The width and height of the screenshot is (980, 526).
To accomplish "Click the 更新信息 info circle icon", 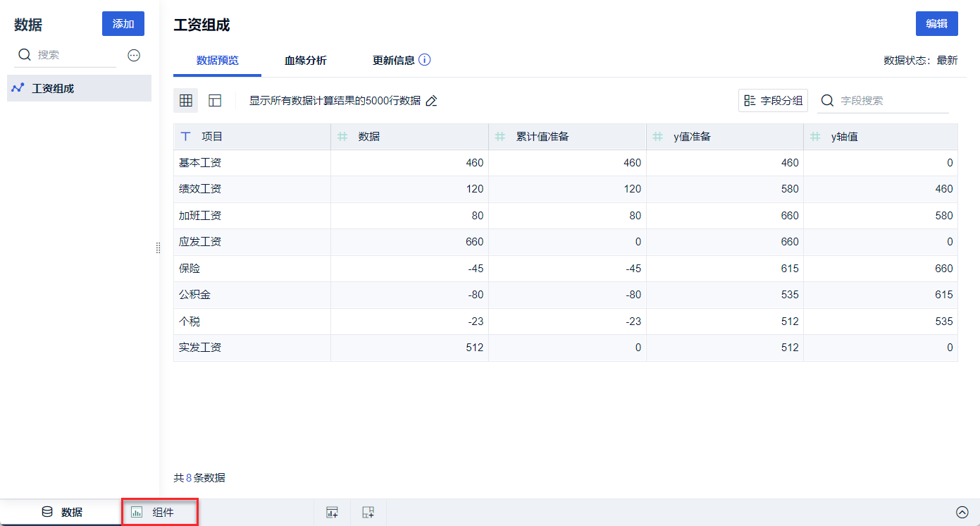I will pyautogui.click(x=424, y=60).
